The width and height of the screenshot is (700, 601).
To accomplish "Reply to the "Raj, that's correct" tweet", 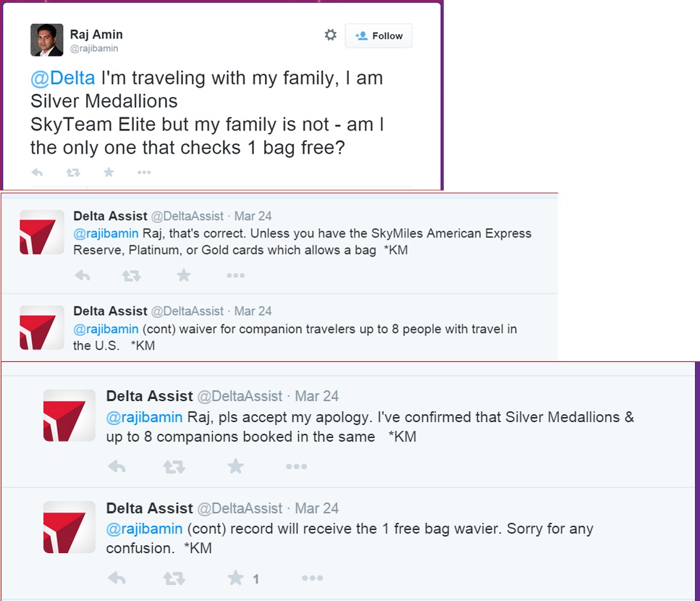I will pyautogui.click(x=83, y=275).
